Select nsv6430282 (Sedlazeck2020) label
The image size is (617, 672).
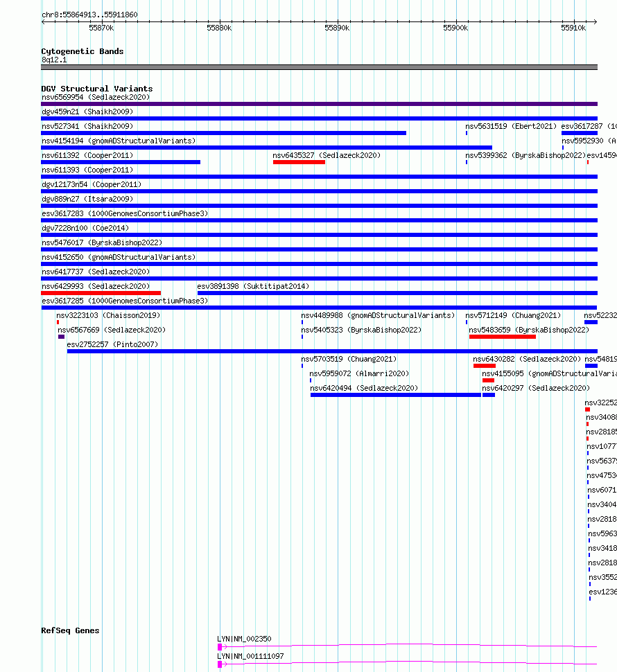click(x=527, y=360)
